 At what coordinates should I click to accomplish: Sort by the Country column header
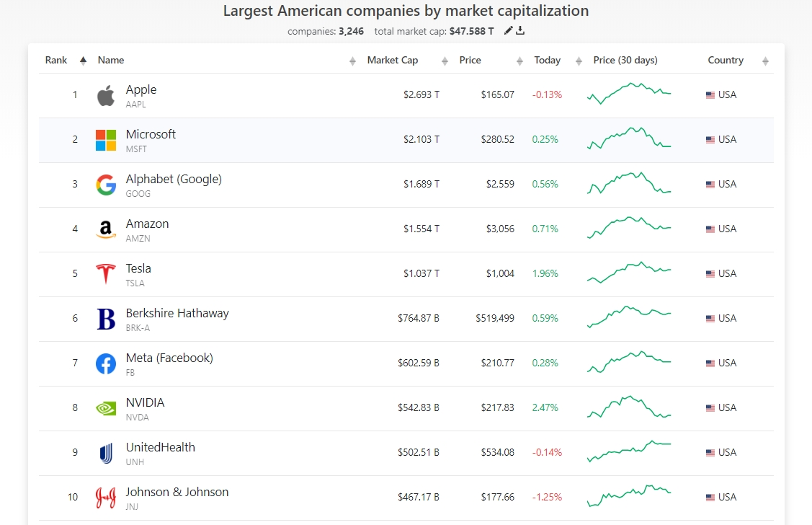[725, 61]
